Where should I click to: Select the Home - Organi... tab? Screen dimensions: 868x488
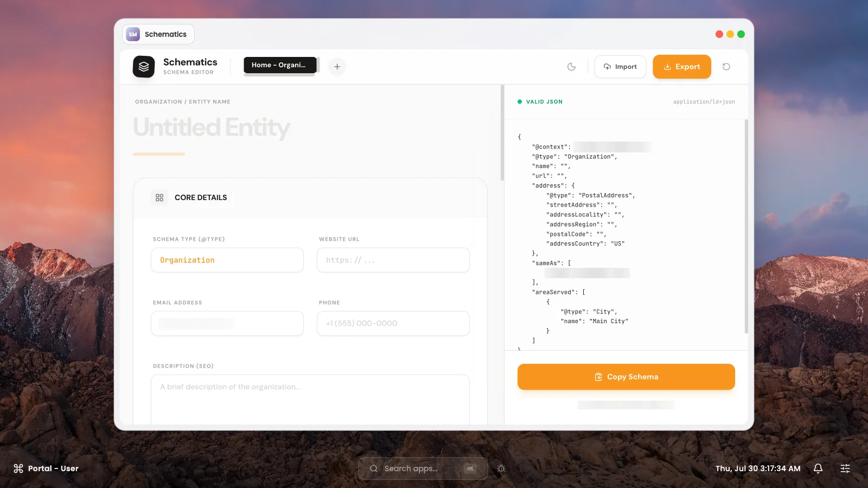click(280, 65)
